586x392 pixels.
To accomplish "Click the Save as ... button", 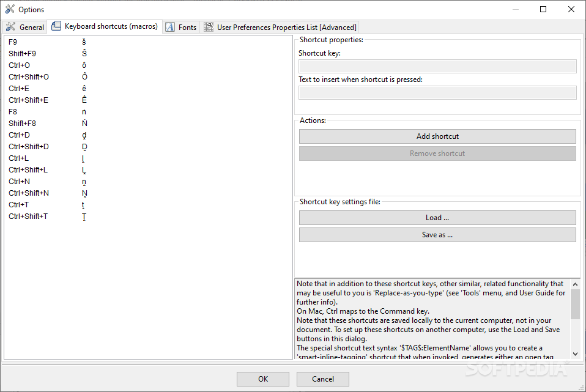I will point(437,235).
